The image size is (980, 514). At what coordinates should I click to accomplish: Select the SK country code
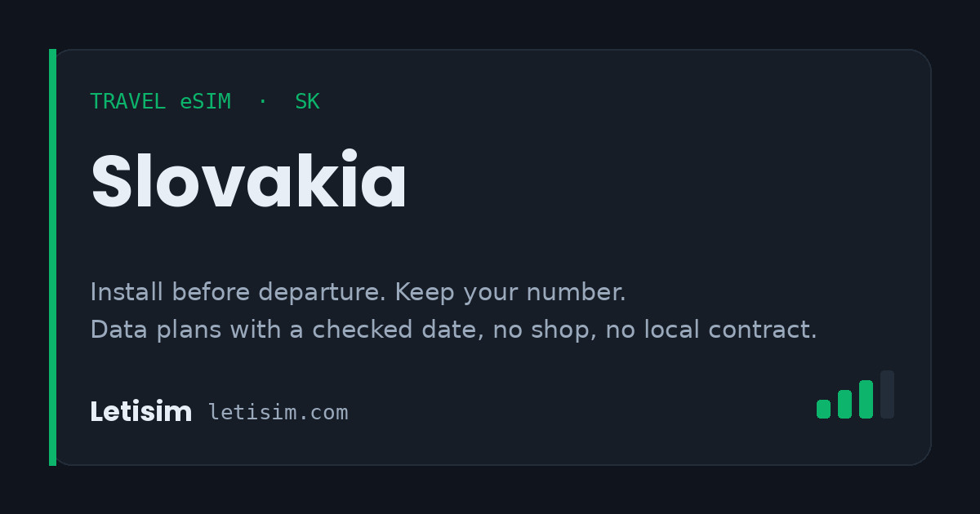[x=307, y=102]
